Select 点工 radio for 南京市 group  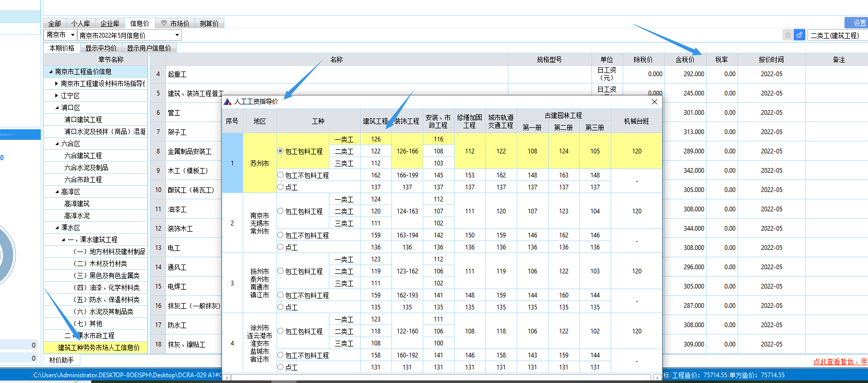(x=280, y=247)
